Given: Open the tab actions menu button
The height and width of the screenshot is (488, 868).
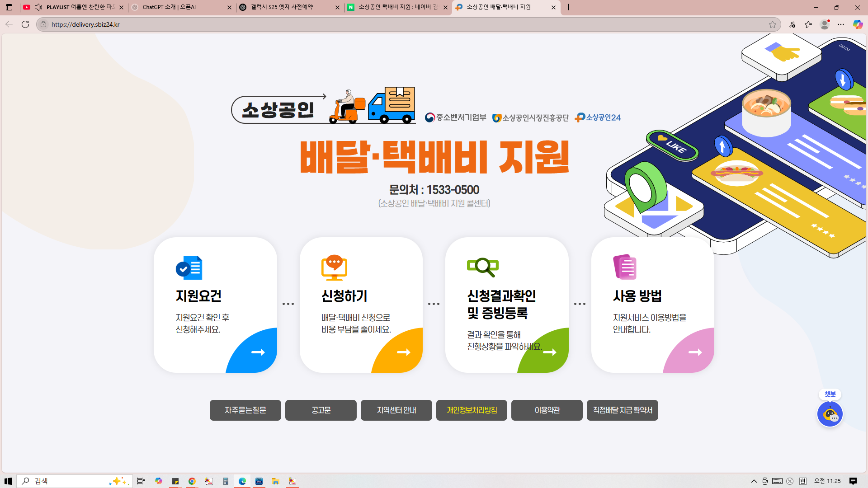Looking at the screenshot, I should point(9,7).
